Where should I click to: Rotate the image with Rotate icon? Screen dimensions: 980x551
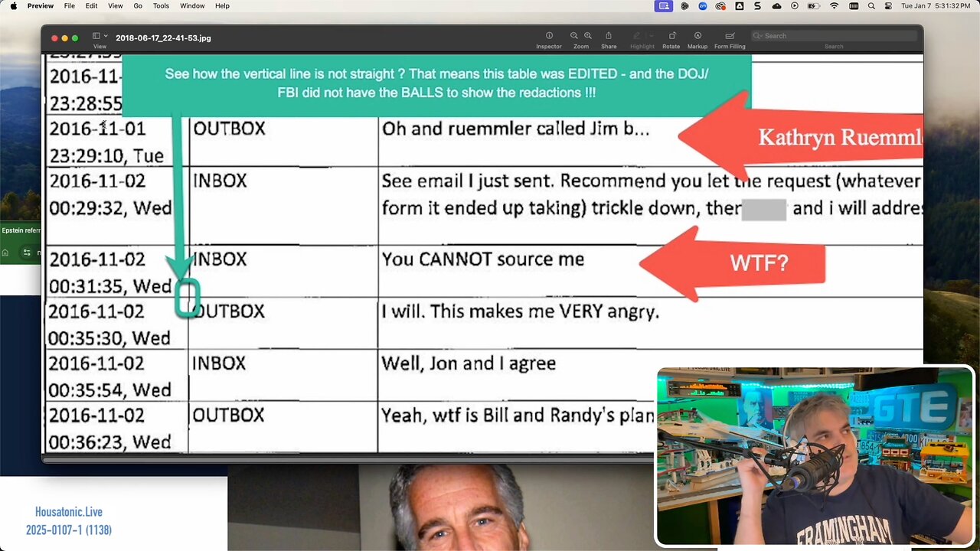click(671, 36)
